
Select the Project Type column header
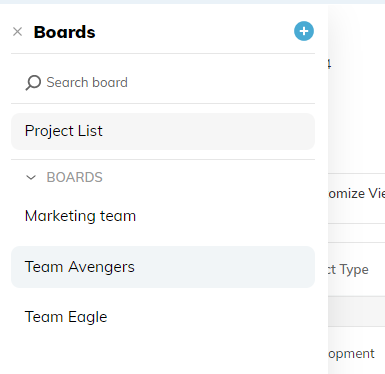348,269
